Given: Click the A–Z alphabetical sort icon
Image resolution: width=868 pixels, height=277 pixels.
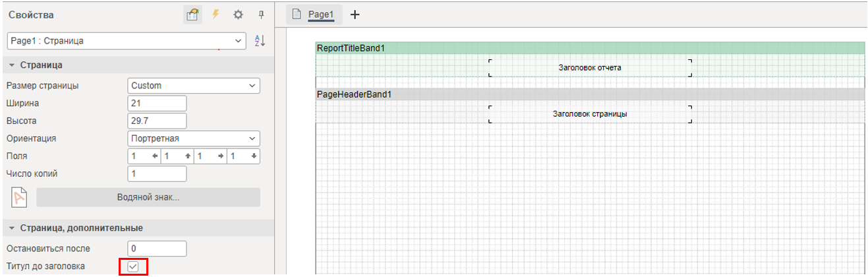Looking at the screenshot, I should point(260,41).
